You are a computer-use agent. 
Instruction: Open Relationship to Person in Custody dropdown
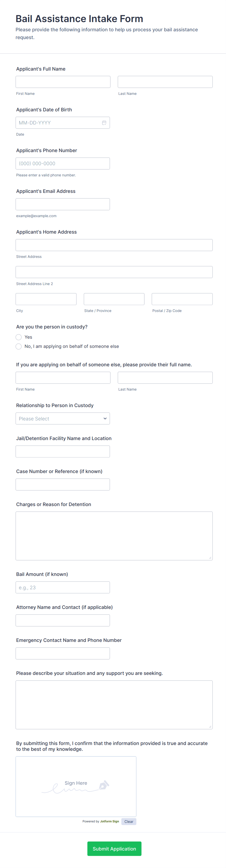tap(63, 418)
